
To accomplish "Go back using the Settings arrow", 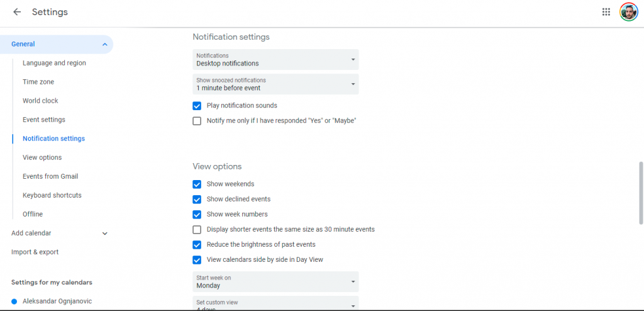I will (x=17, y=12).
